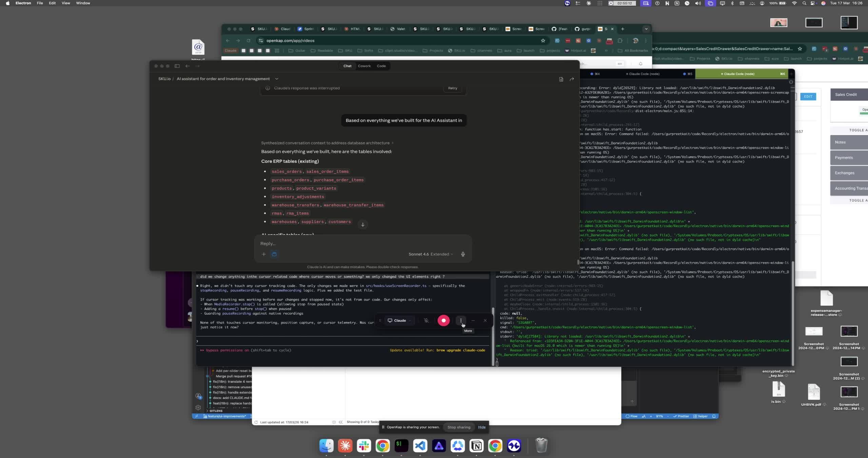Image resolution: width=868 pixels, height=458 pixels.
Task: Click the share arrow icon in chat header
Action: 572,79
